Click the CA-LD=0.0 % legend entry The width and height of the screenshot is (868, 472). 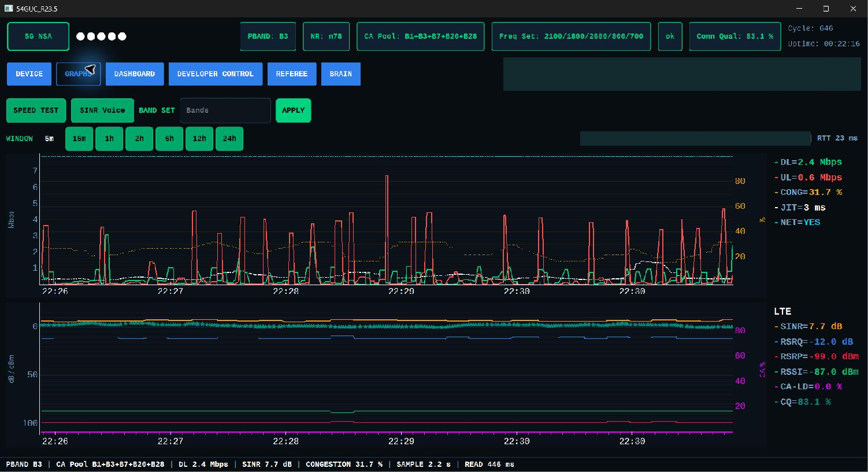[808, 387]
